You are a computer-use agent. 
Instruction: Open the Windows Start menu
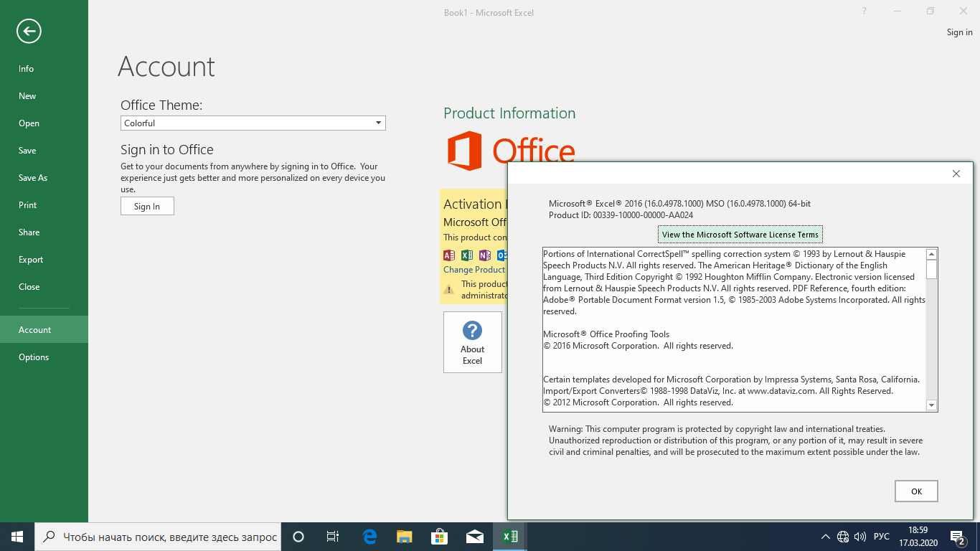[x=17, y=537]
